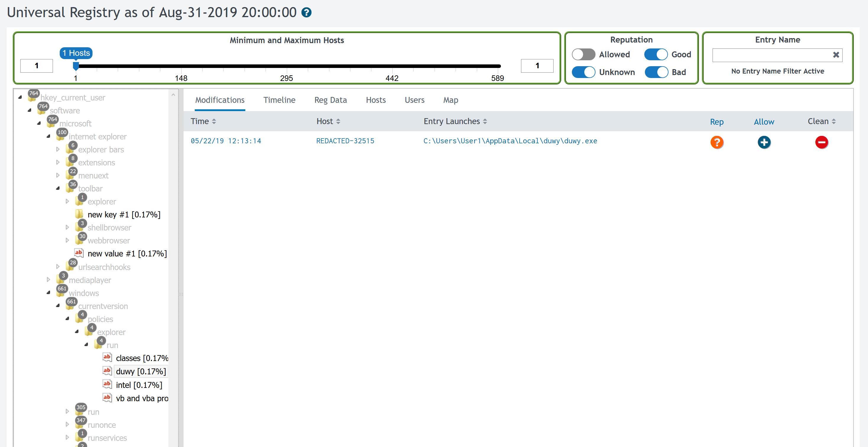Click the internet explorer folder icon
The height and width of the screenshot is (447, 868).
pyautogui.click(x=61, y=136)
